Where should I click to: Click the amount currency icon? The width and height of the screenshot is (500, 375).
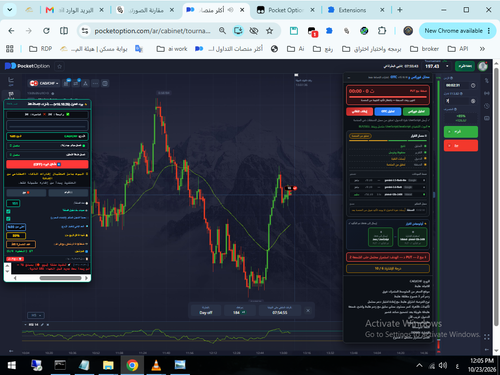[473, 101]
